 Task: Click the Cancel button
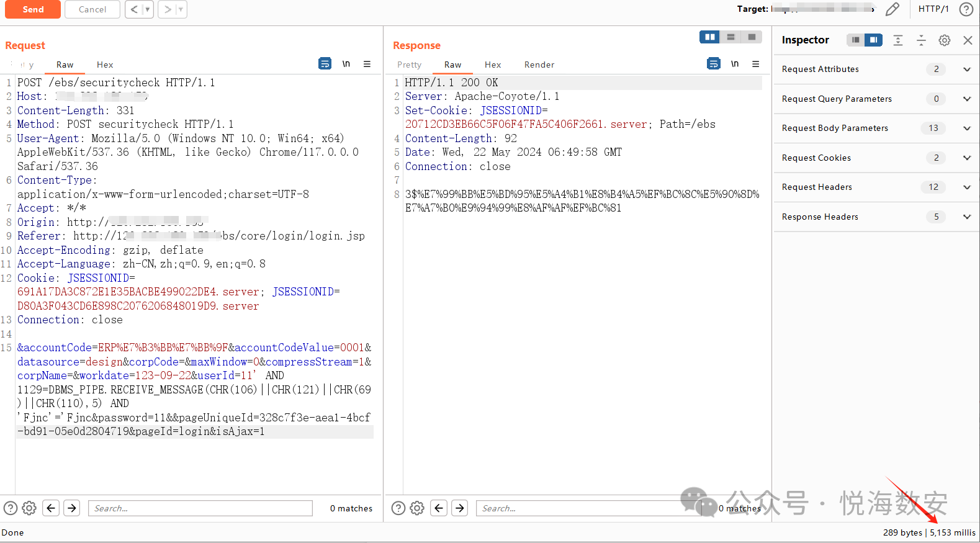[x=92, y=9]
